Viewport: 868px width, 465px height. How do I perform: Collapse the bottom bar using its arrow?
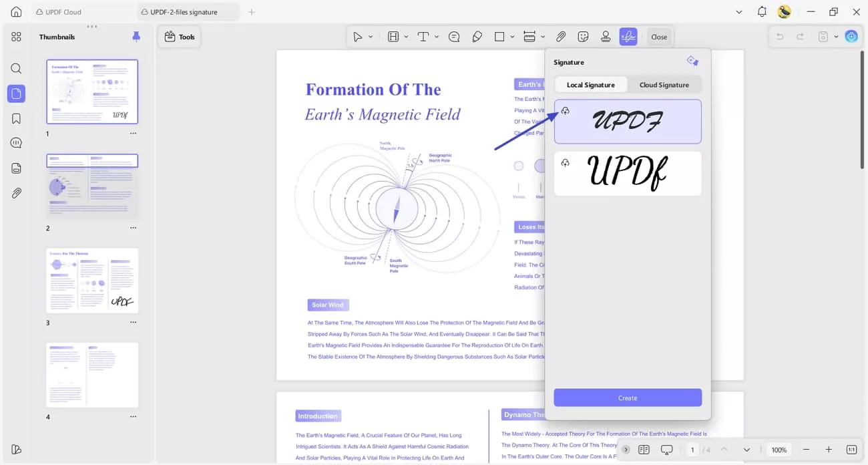[626, 450]
